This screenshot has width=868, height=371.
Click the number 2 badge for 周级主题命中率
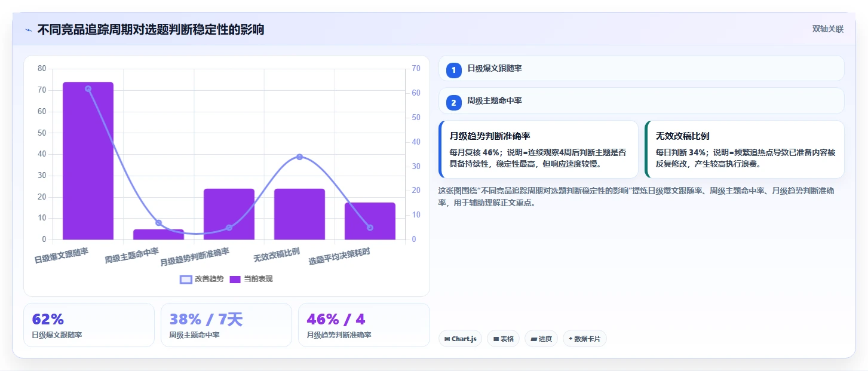pos(453,102)
